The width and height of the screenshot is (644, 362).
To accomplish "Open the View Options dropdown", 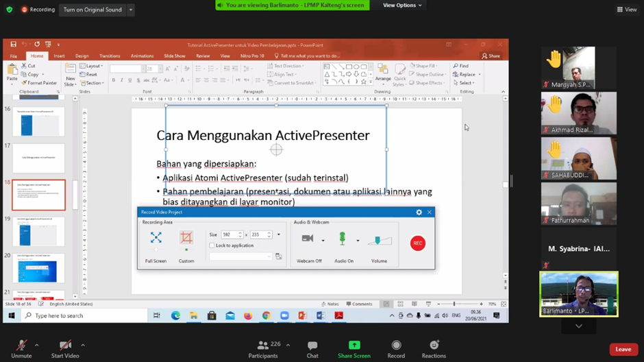I will [402, 5].
